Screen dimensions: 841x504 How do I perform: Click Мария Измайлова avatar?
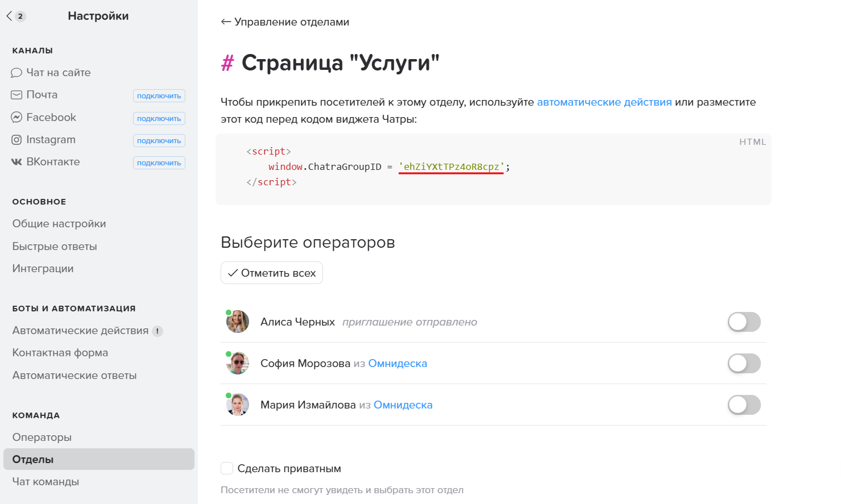(x=238, y=405)
